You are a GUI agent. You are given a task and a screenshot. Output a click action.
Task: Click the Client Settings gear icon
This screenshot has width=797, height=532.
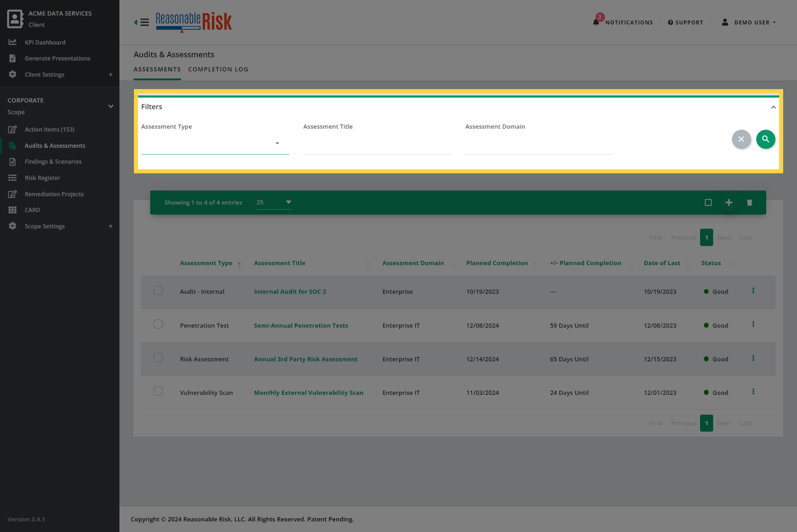[13, 74]
